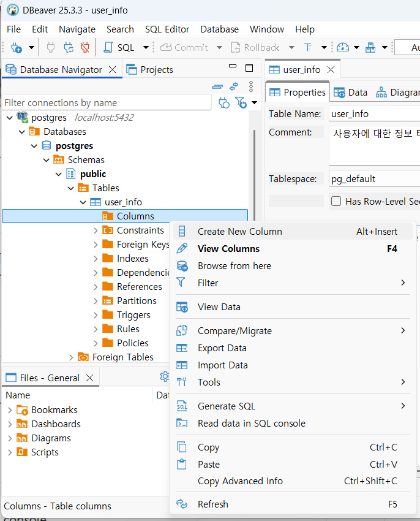420x521 pixels.
Task: Open the Filter submenu in context menu
Action: click(293, 283)
